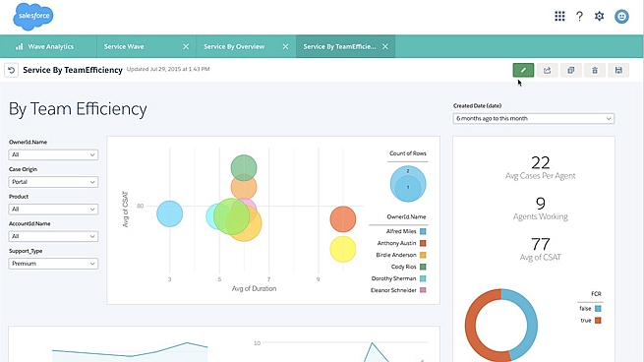Click the share dashboard icon
Image resolution: width=644 pixels, height=362 pixels.
coord(547,70)
